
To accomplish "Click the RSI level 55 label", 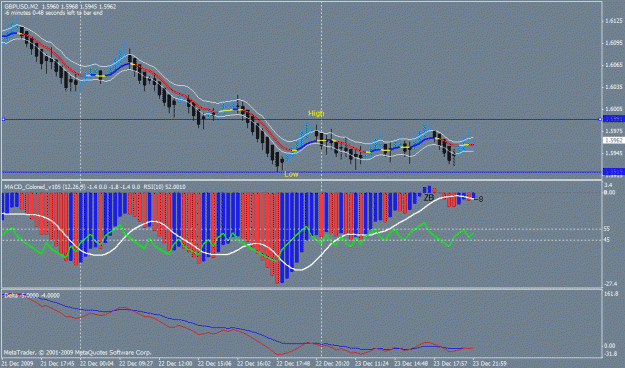I will click(607, 229).
